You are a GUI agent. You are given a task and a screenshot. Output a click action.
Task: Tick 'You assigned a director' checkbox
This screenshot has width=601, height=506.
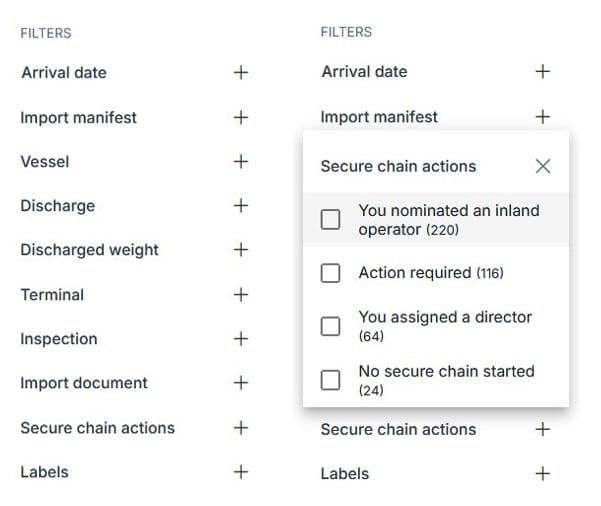pyautogui.click(x=330, y=326)
